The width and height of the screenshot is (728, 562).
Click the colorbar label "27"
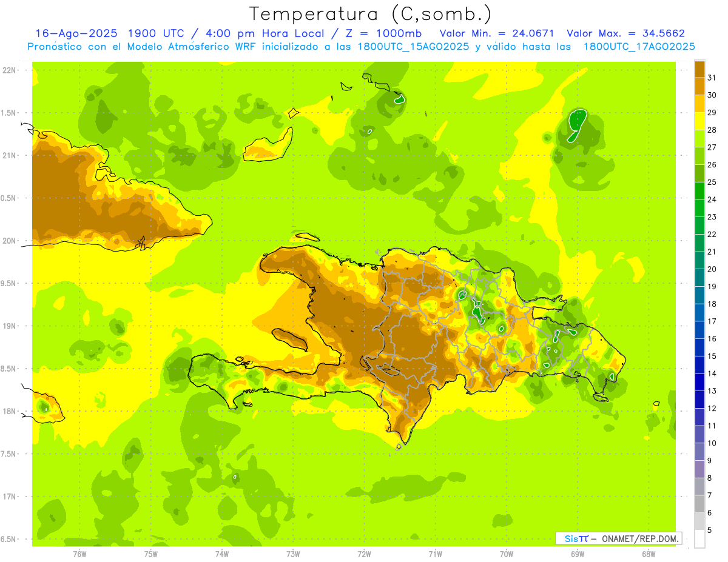click(x=712, y=147)
